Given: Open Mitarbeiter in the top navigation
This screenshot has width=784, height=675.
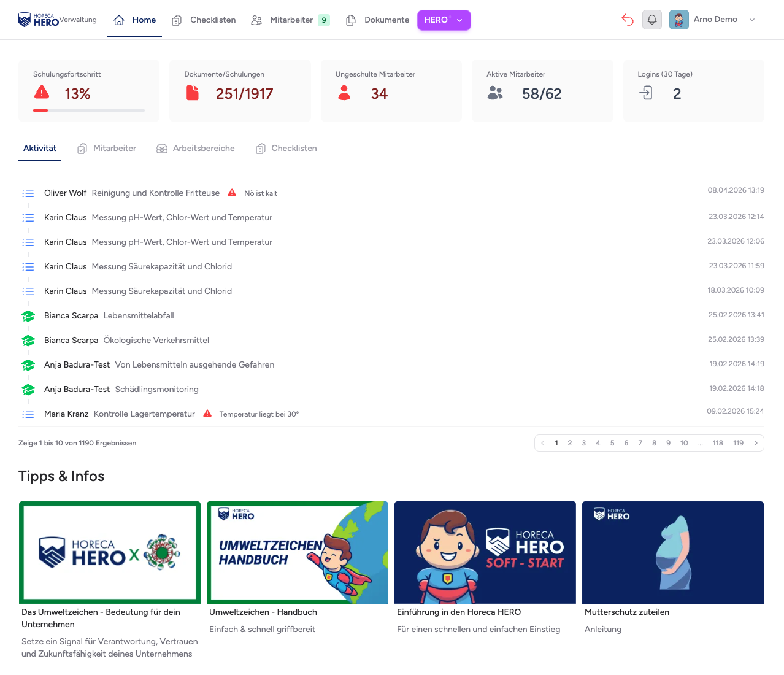Looking at the screenshot, I should pos(282,20).
